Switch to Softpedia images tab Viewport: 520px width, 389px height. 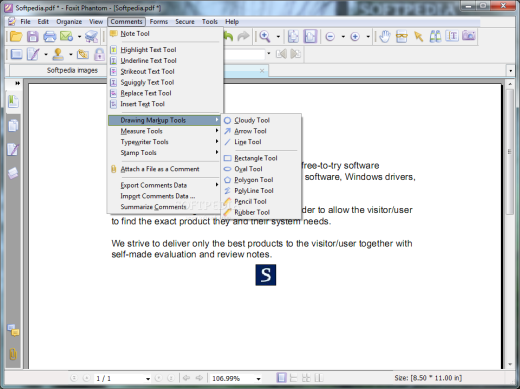[72, 70]
